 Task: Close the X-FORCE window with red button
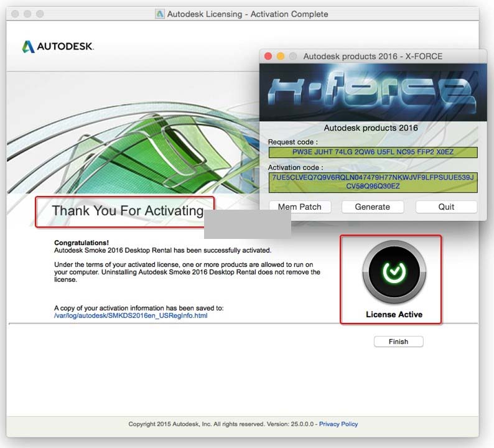tap(268, 57)
